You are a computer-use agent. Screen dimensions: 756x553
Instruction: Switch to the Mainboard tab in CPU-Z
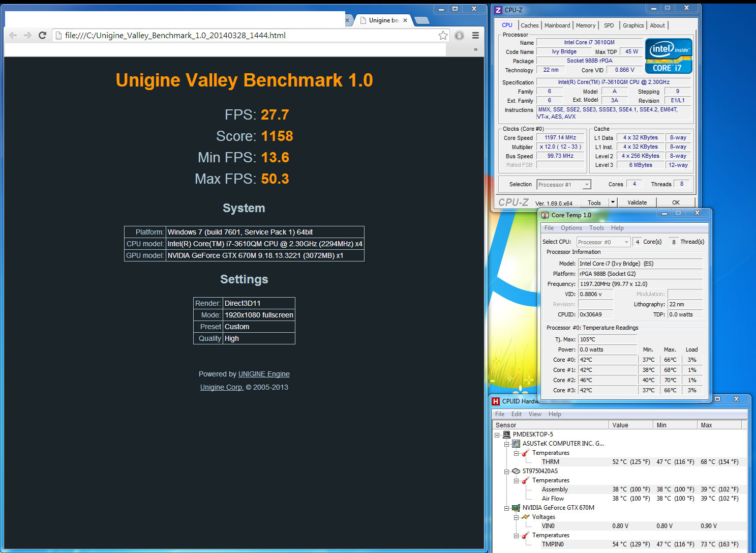557,25
